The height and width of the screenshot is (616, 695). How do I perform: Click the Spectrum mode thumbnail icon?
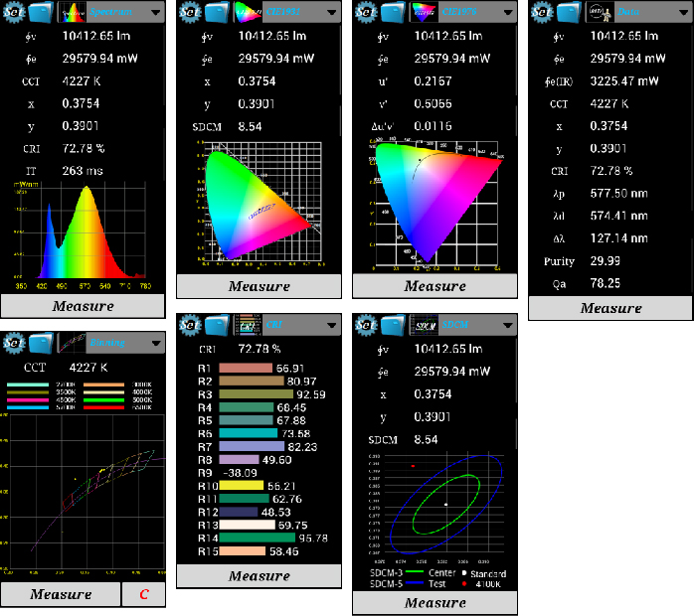pos(72,12)
